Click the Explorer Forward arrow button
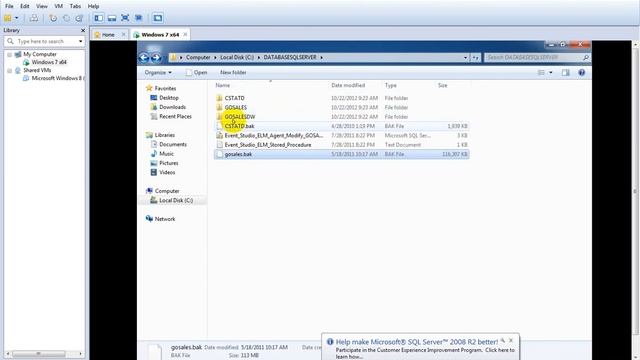Viewport: 640px width, 360px height. [x=156, y=58]
